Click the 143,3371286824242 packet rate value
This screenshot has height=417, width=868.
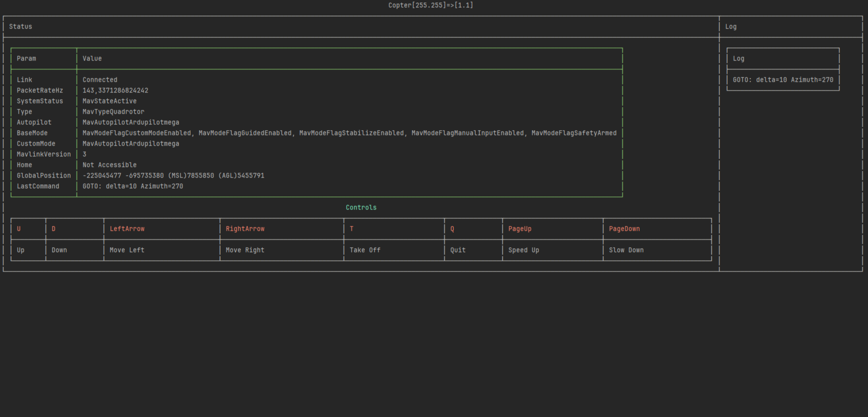[x=115, y=90]
